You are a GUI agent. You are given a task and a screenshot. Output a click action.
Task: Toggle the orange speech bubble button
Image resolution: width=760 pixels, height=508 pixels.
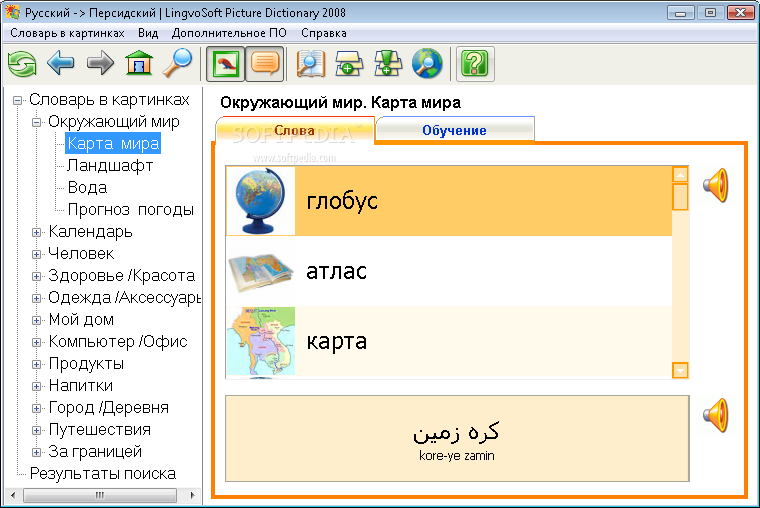(265, 64)
